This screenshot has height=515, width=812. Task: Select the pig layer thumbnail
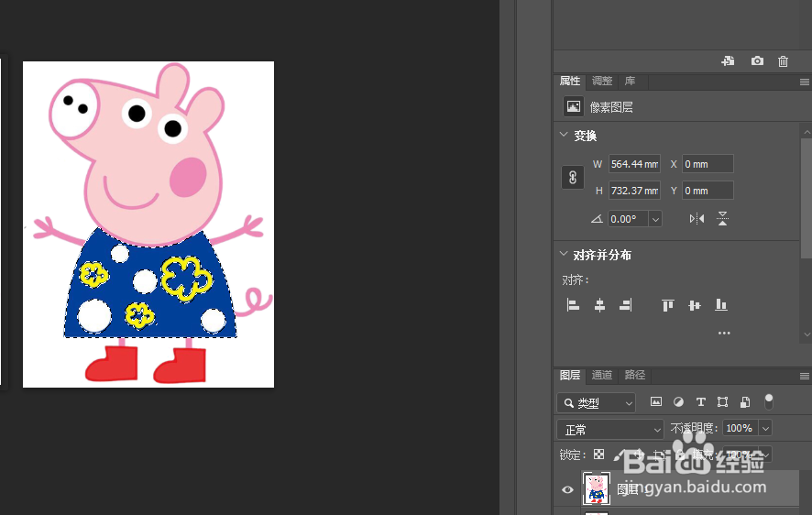click(597, 488)
